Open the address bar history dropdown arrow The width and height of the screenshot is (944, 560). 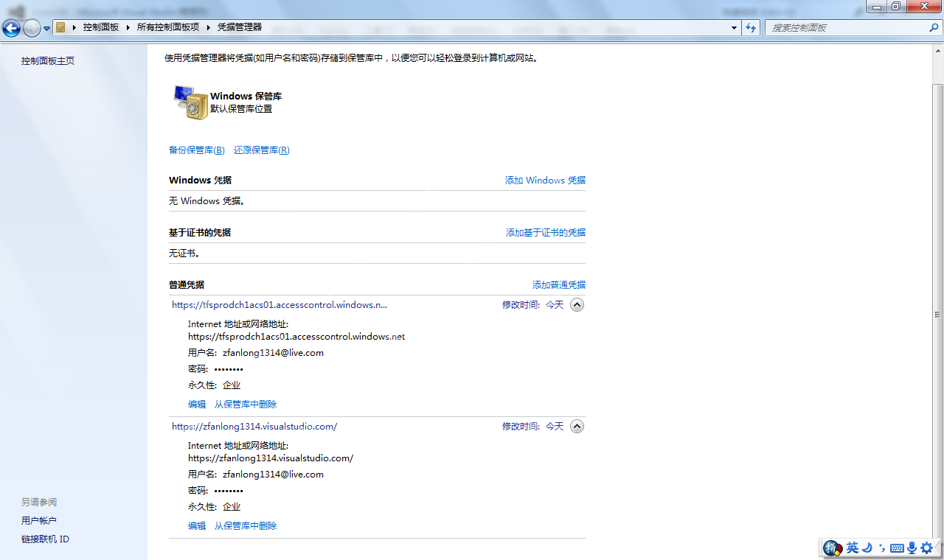[734, 27]
